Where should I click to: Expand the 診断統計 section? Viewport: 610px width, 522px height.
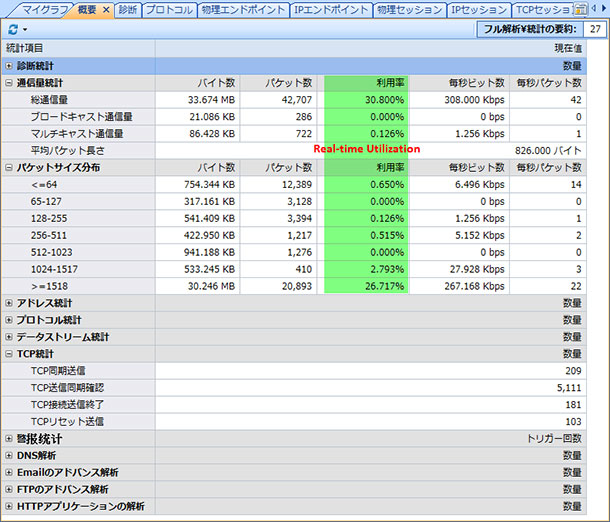tap(9, 65)
